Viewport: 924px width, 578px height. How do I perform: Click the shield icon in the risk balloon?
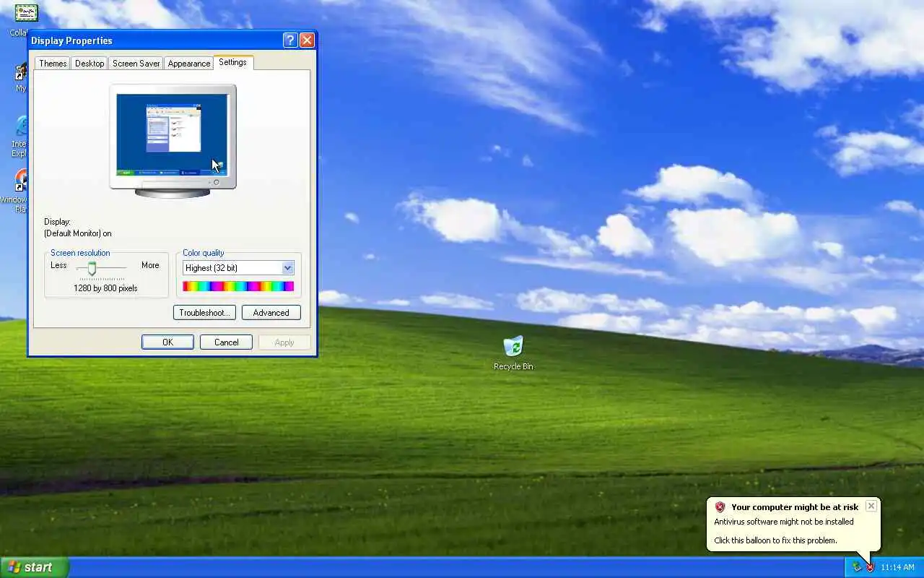720,507
